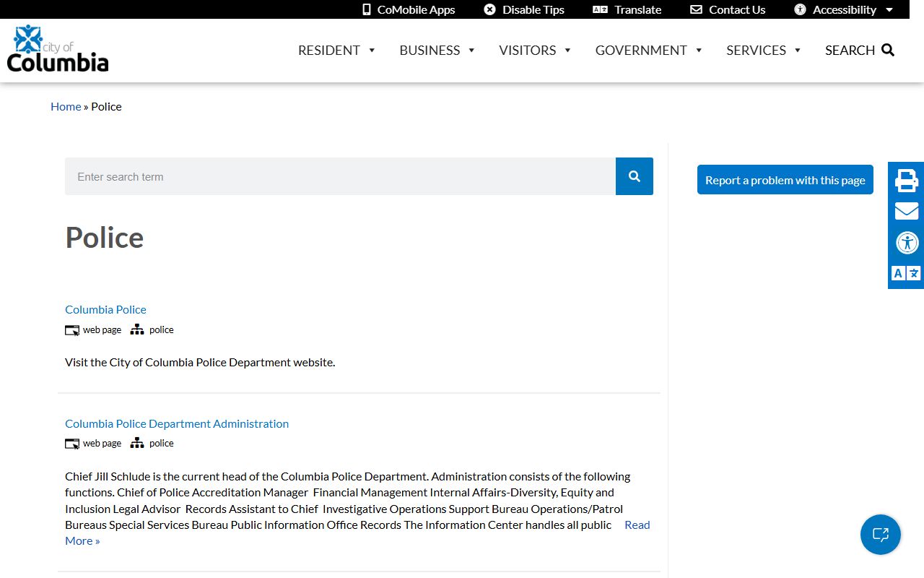This screenshot has height=578, width=924.
Task: Open Columbia Police Department Administration link
Action: point(177,423)
